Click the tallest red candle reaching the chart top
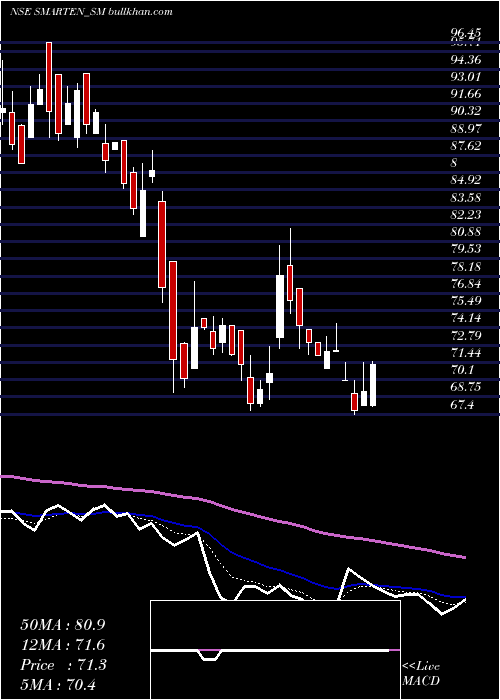Screen dimensions: 500x700 pos(49,77)
